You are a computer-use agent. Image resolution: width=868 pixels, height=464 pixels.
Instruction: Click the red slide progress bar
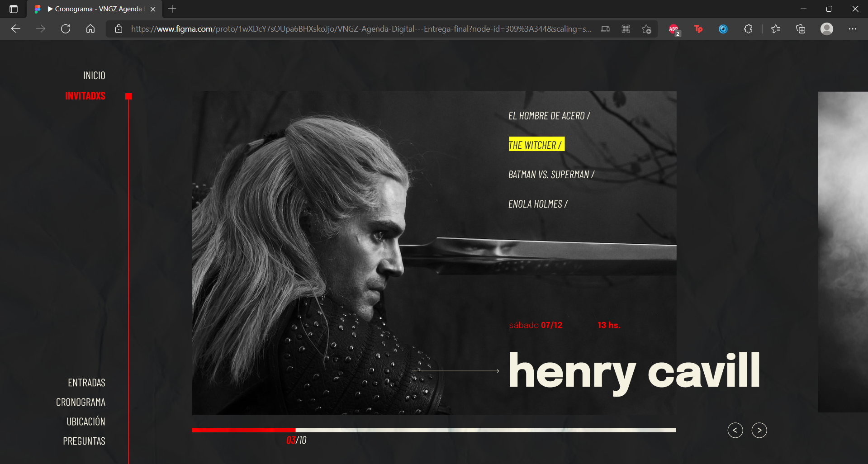[x=243, y=430]
